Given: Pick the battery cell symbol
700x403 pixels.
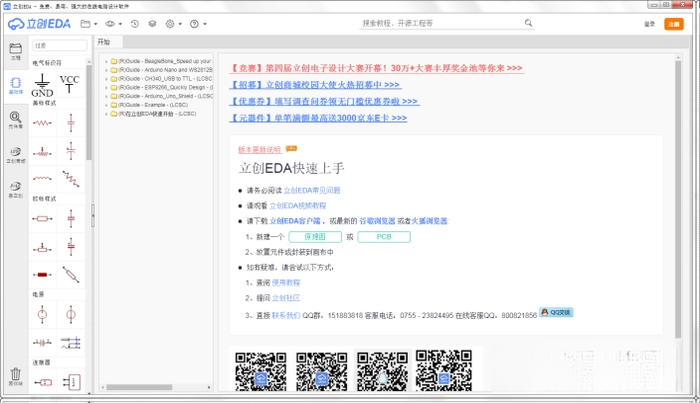Looking at the screenshot, I should tap(42, 343).
